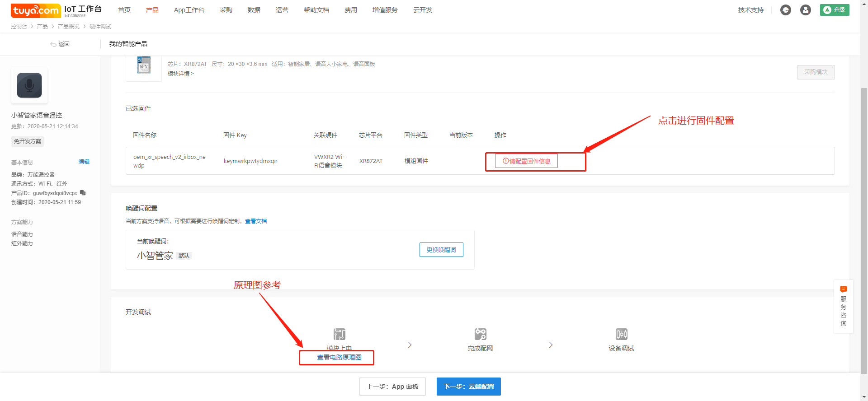868x401 pixels.
Task: Click the module power-on step icon
Action: pyautogui.click(x=340, y=334)
